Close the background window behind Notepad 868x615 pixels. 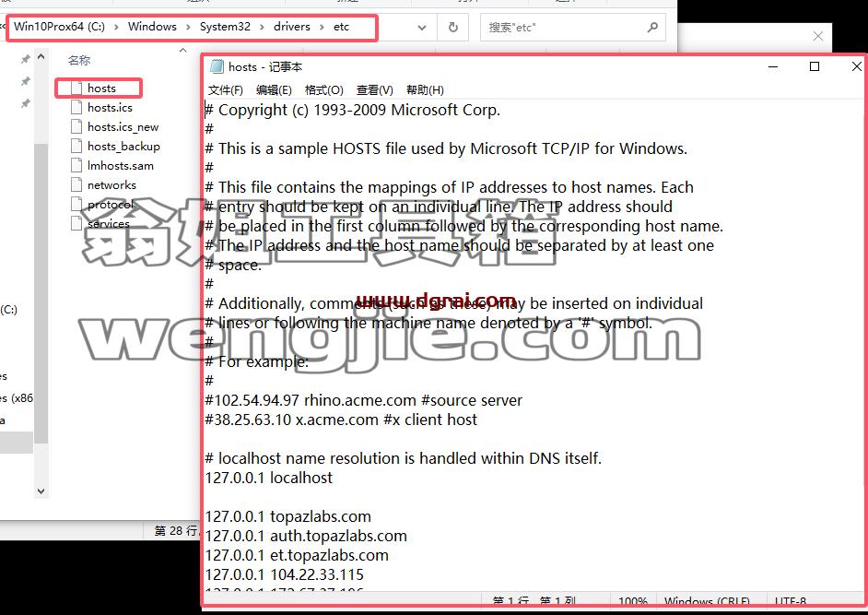point(818,37)
